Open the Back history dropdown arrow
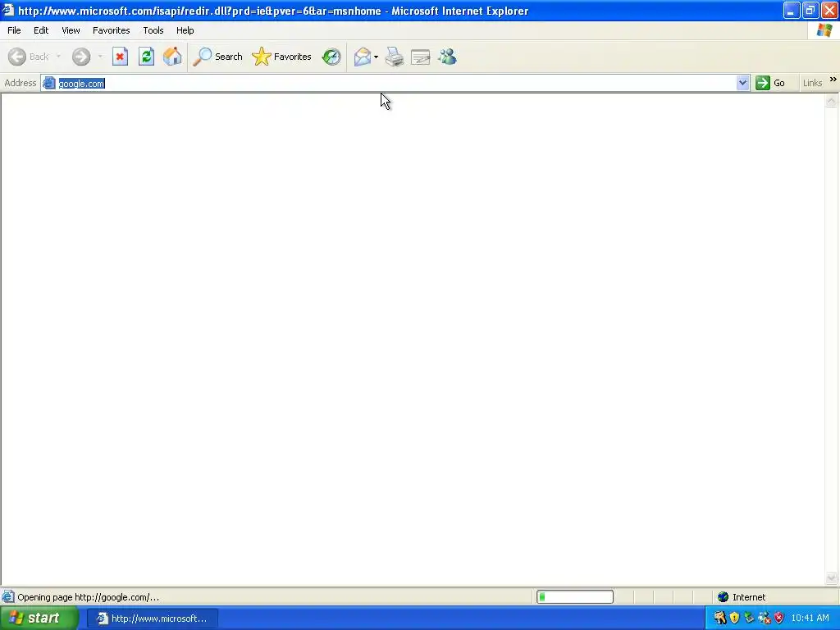This screenshot has height=630, width=840. click(58, 57)
